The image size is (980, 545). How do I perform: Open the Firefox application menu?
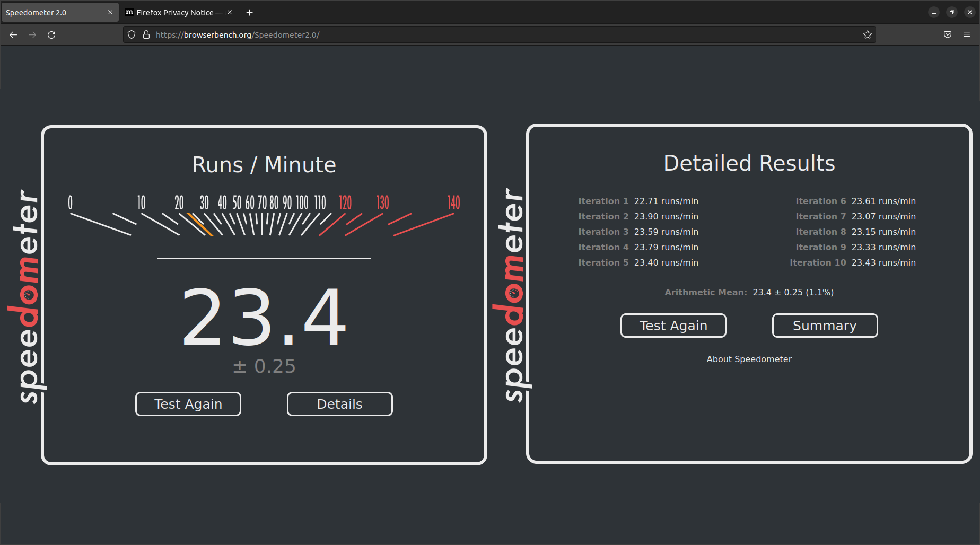(x=967, y=34)
